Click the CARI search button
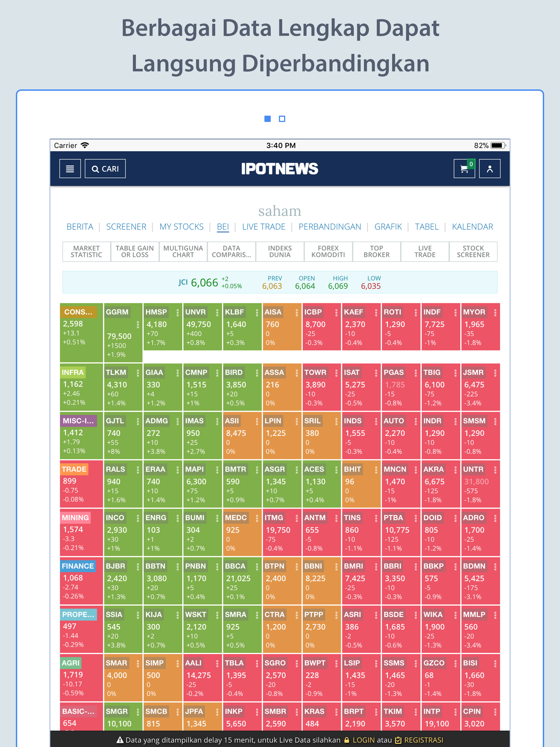The image size is (560, 747). (x=105, y=168)
